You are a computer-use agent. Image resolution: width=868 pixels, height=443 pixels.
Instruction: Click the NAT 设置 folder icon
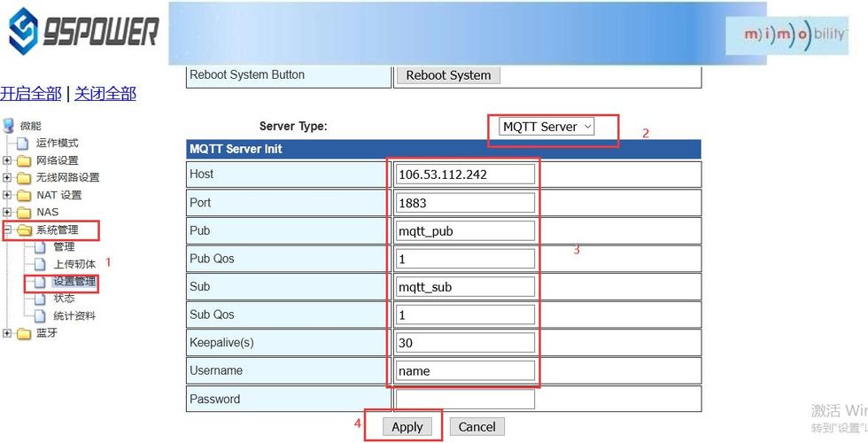(x=24, y=195)
